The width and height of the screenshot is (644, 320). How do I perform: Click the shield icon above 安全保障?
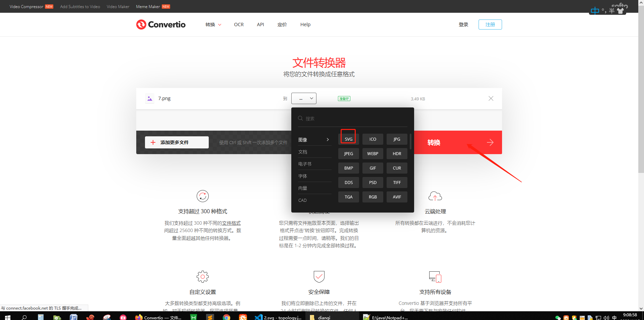pos(319,277)
